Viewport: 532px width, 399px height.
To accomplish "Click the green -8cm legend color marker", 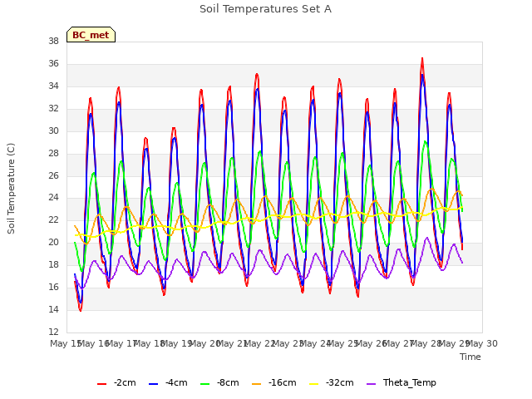I will click(205, 384).
